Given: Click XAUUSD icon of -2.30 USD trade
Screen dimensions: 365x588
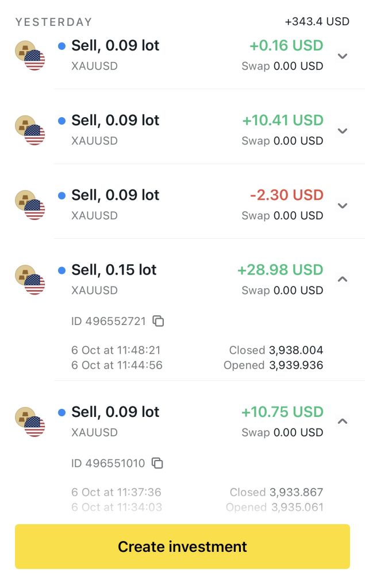Looking at the screenshot, I should click(x=30, y=205).
